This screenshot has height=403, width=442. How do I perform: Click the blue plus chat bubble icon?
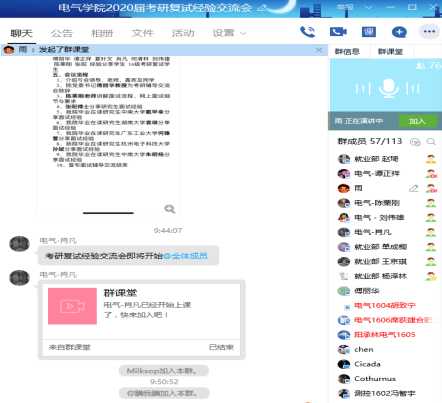(399, 32)
